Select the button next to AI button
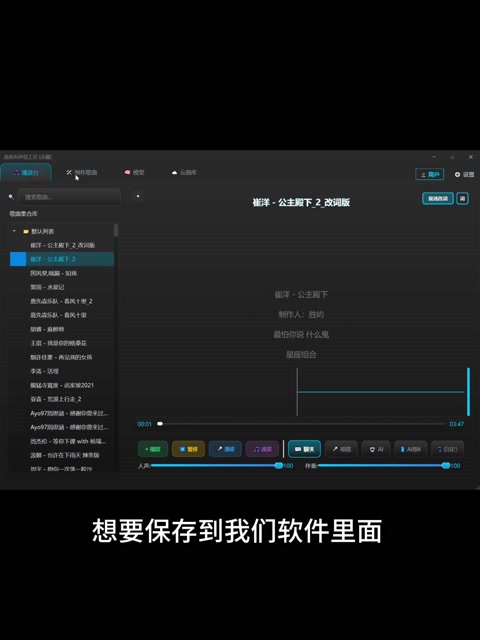 (x=411, y=449)
